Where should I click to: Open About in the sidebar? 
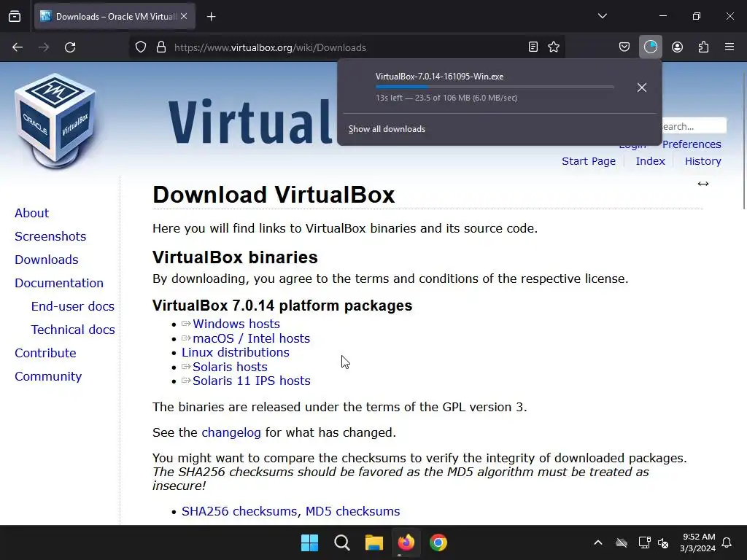(31, 213)
